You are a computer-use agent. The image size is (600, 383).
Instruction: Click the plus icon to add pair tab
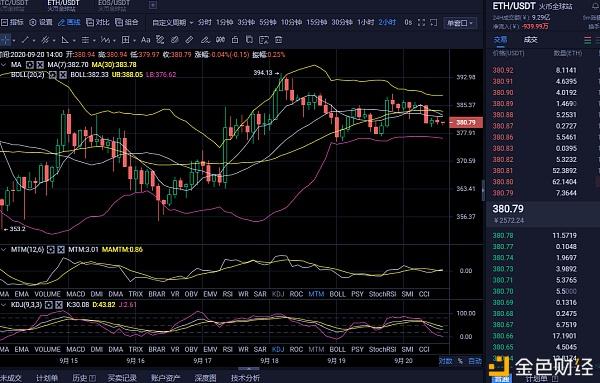pos(153,5)
